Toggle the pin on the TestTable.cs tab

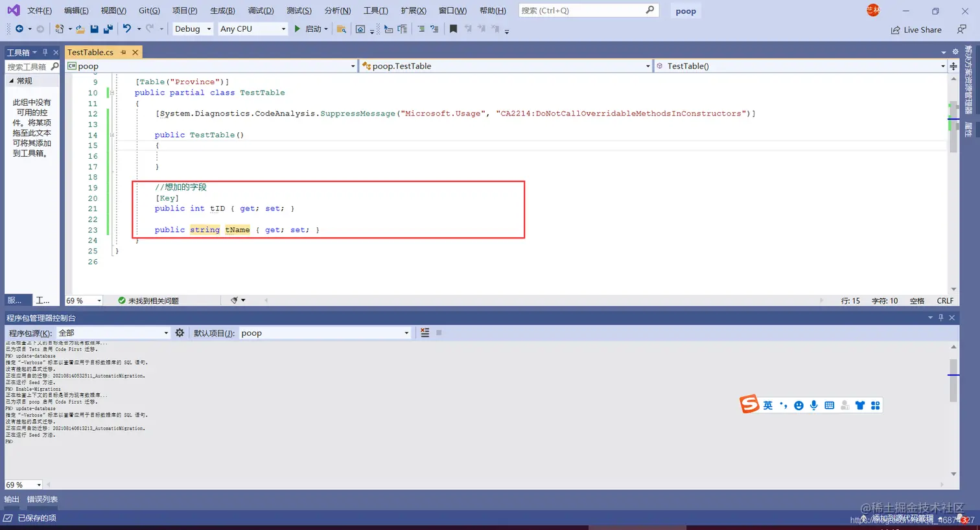[x=123, y=52]
